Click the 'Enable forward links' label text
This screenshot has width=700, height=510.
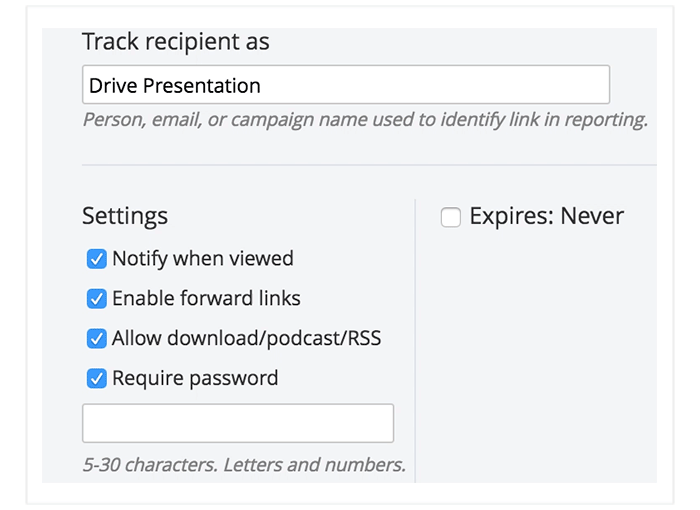(206, 298)
